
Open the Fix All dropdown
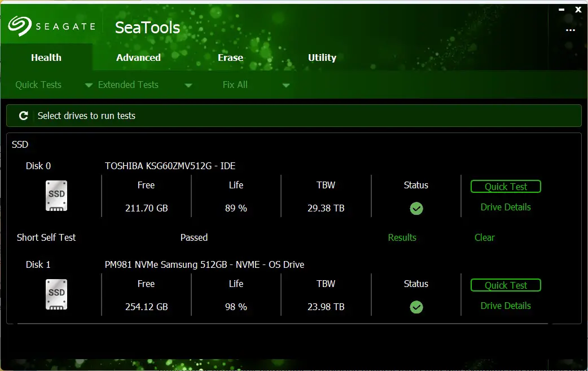[x=235, y=85]
